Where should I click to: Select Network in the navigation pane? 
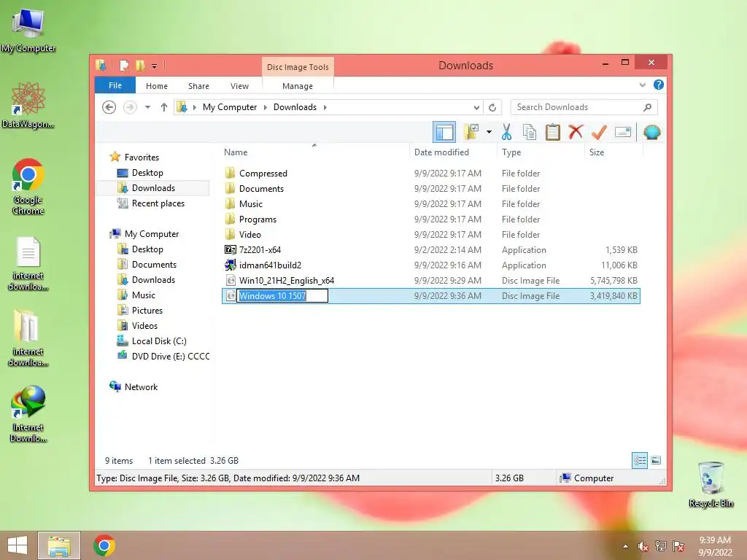(x=141, y=387)
